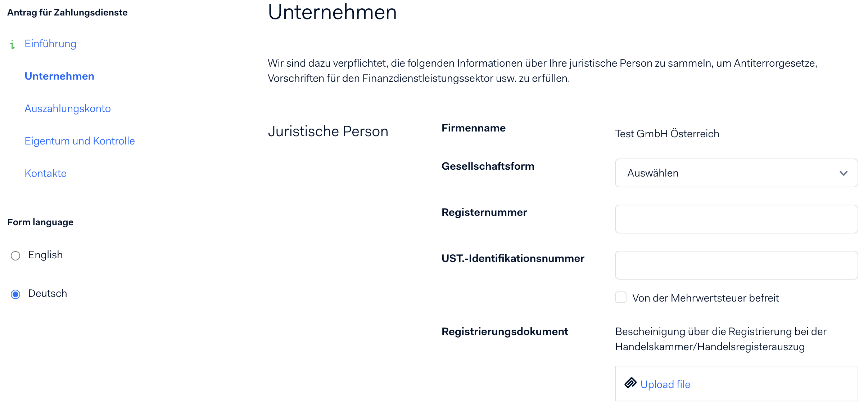The height and width of the screenshot is (410, 868).
Task: Navigate to Auszahlungskonto
Action: tap(68, 108)
